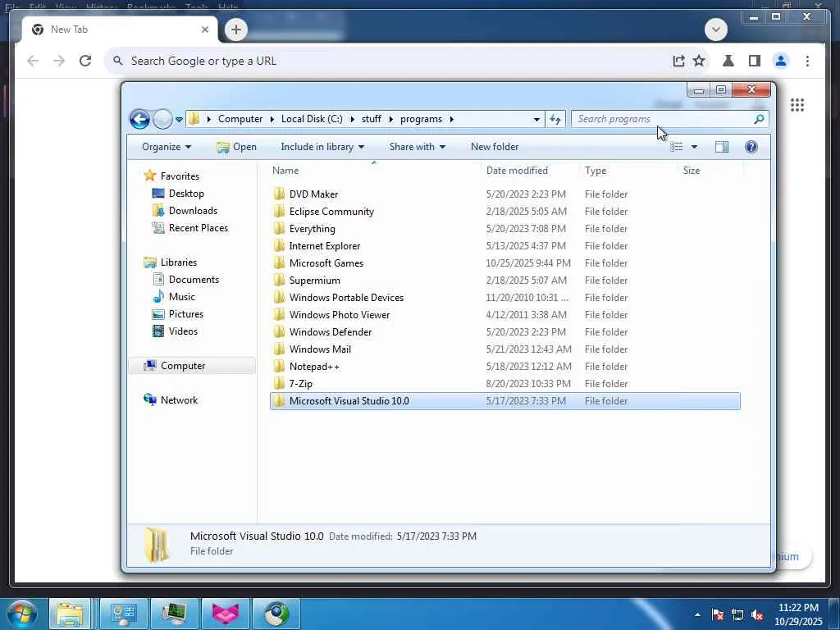The height and width of the screenshot is (630, 840).
Task: Select the Microsoft Games folder
Action: pyautogui.click(x=505, y=263)
